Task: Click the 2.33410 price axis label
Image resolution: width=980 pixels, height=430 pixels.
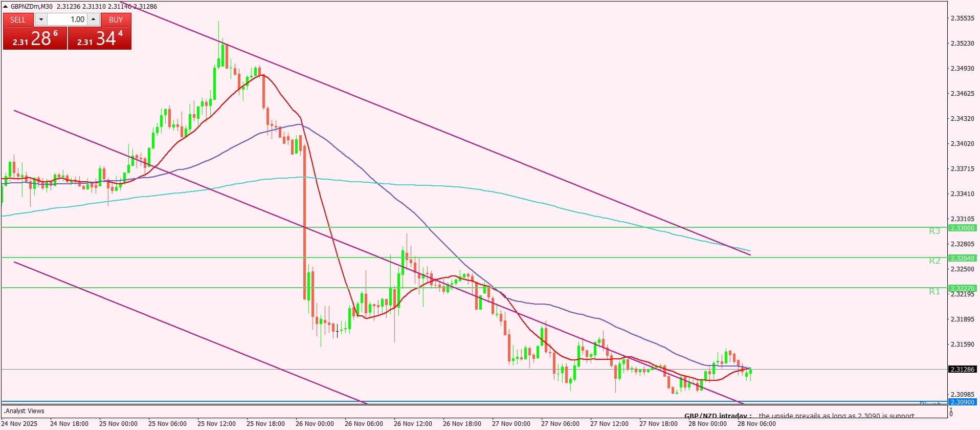Action: [962, 194]
